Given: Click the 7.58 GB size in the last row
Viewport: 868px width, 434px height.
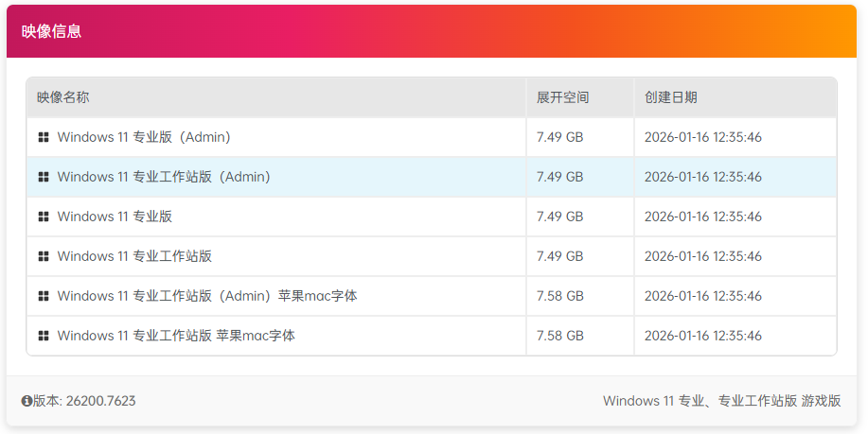Looking at the screenshot, I should (559, 336).
